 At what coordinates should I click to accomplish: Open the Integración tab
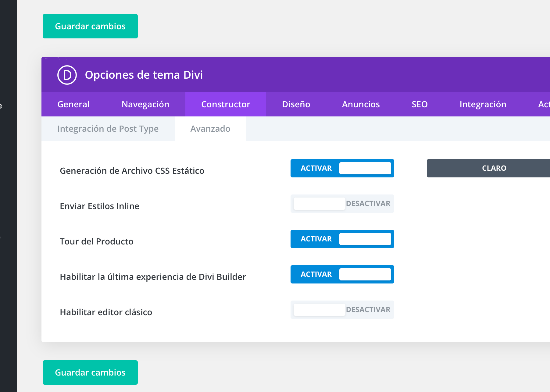[x=483, y=104]
